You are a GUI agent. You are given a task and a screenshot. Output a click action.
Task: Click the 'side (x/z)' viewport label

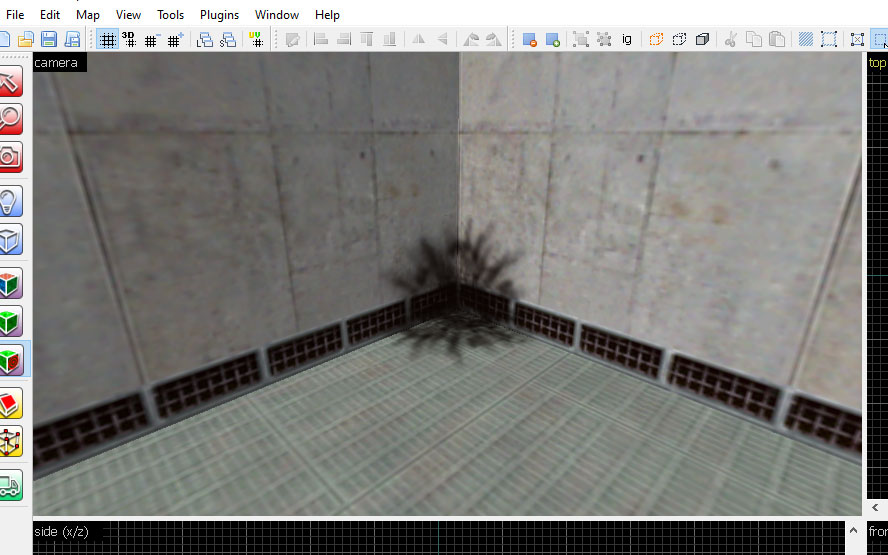pyautogui.click(x=62, y=532)
